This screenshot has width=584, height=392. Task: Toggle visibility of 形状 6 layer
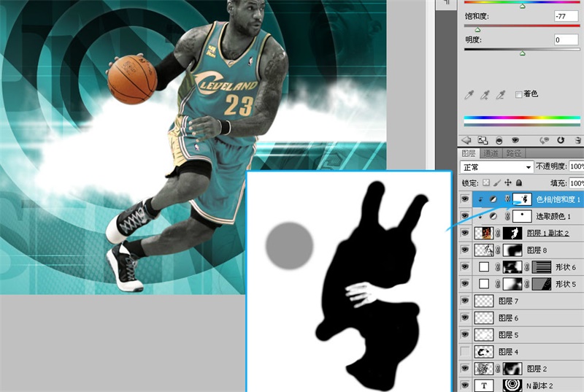[x=466, y=267]
